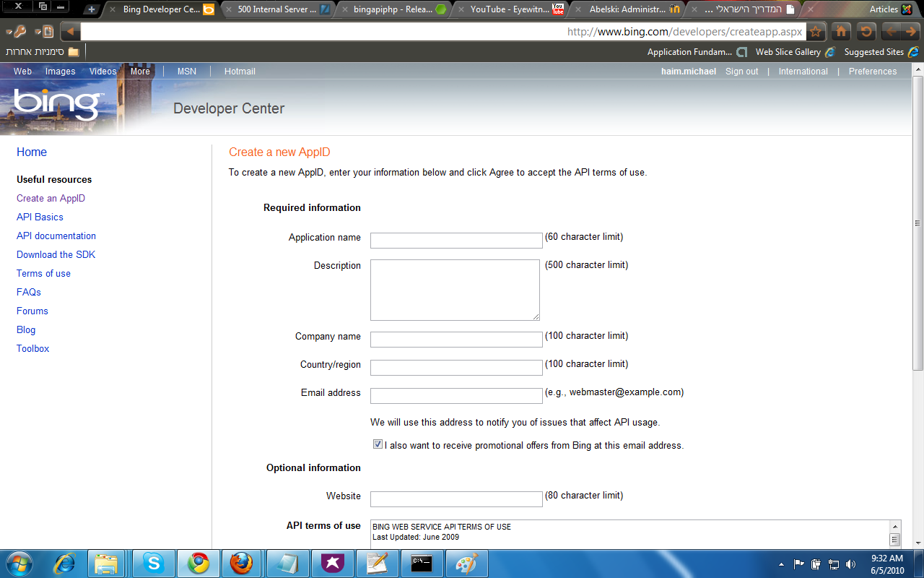
Task: Go to Home in sidebar
Action: 32,152
